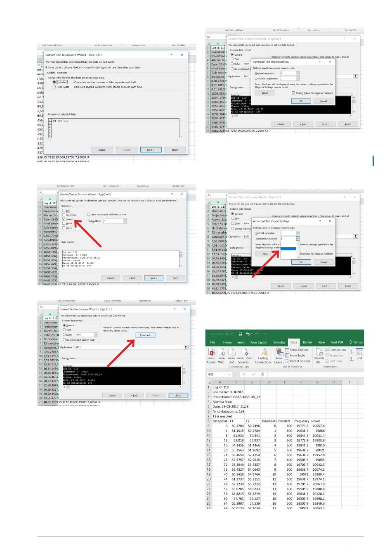Enable Treat consecutive delimiters as one
The image size is (392, 555).
pyautogui.click(x=89, y=214)
